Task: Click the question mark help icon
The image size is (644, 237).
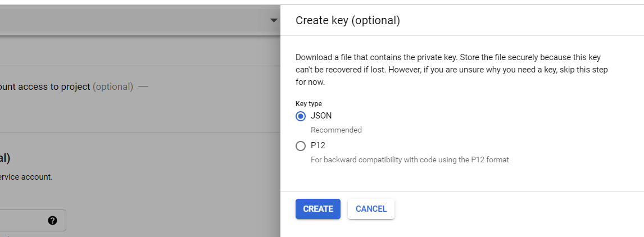Action: pyautogui.click(x=53, y=221)
